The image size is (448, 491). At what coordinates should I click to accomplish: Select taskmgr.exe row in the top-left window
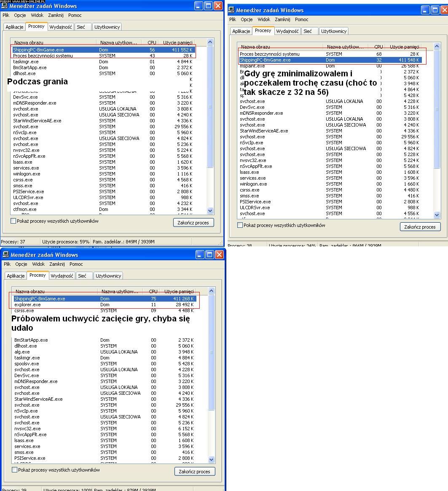pyautogui.click(x=103, y=62)
